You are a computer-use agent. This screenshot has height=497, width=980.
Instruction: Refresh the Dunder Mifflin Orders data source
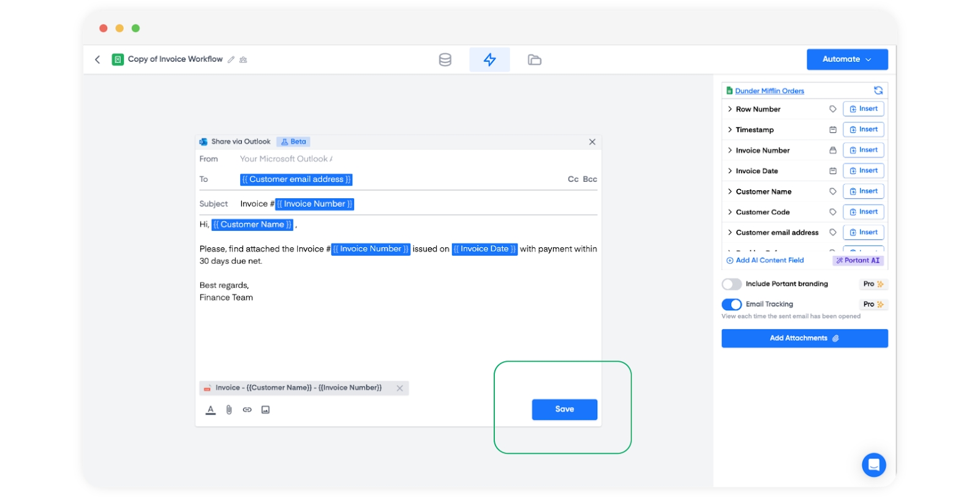click(x=878, y=91)
